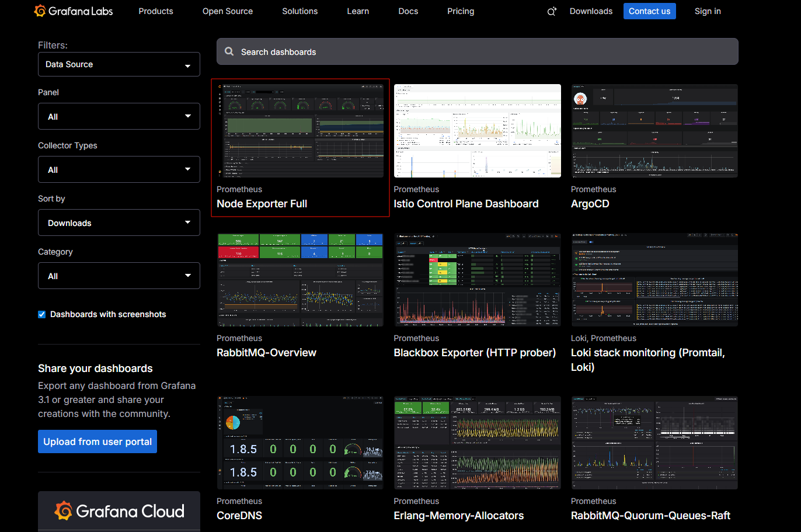Click Blackbox Exporter (HTTP prober) title

(475, 353)
